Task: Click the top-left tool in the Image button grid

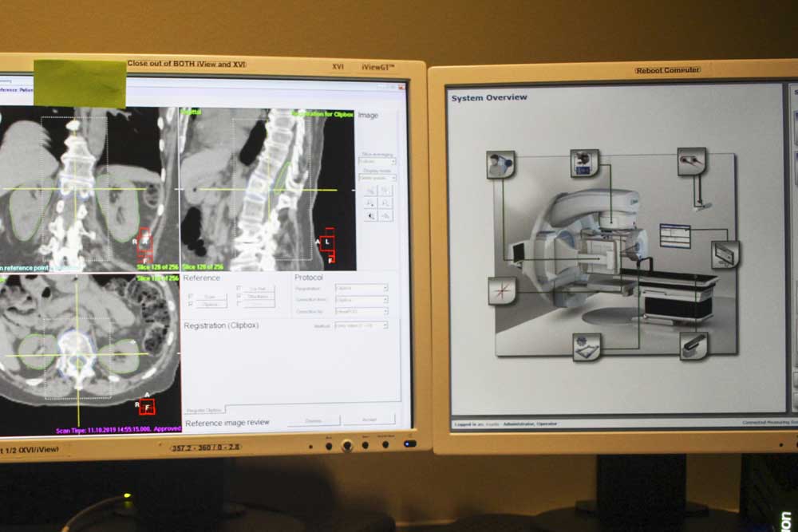Action: point(370,191)
